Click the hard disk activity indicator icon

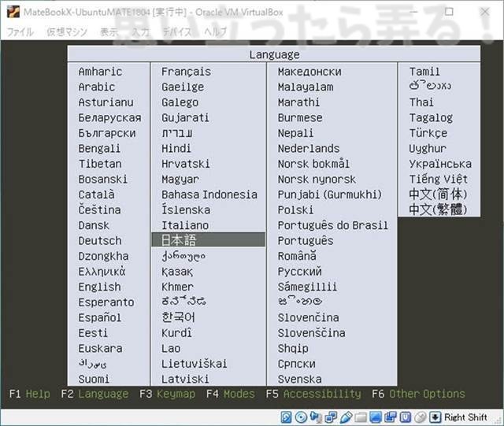coord(287,417)
